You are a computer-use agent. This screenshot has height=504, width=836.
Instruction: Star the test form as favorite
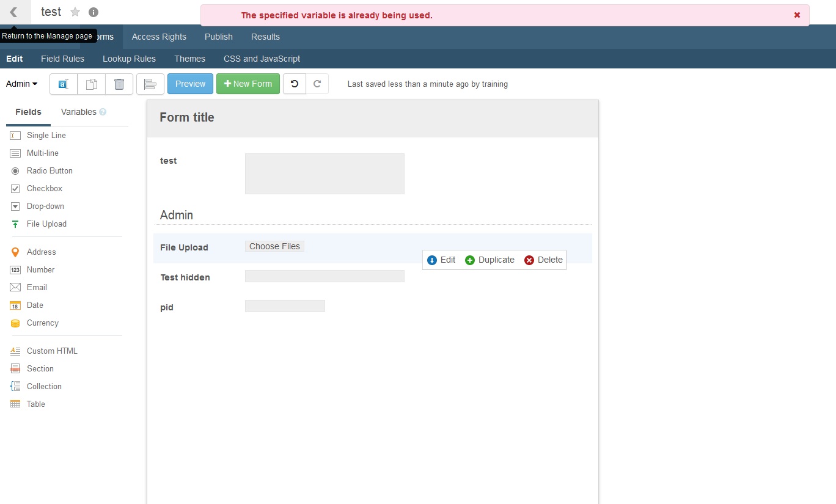(75, 12)
